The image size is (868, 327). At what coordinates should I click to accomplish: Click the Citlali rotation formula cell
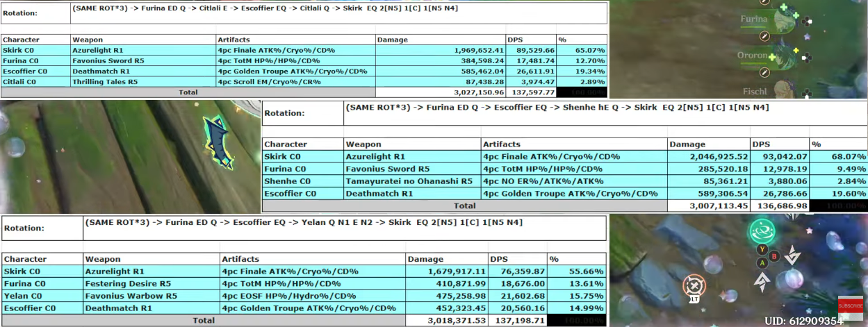pyautogui.click(x=340, y=13)
